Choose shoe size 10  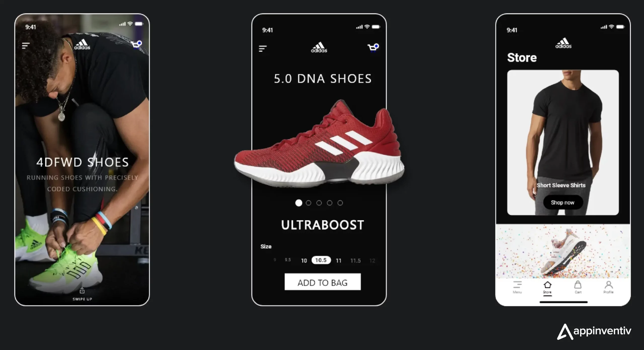pos(304,261)
